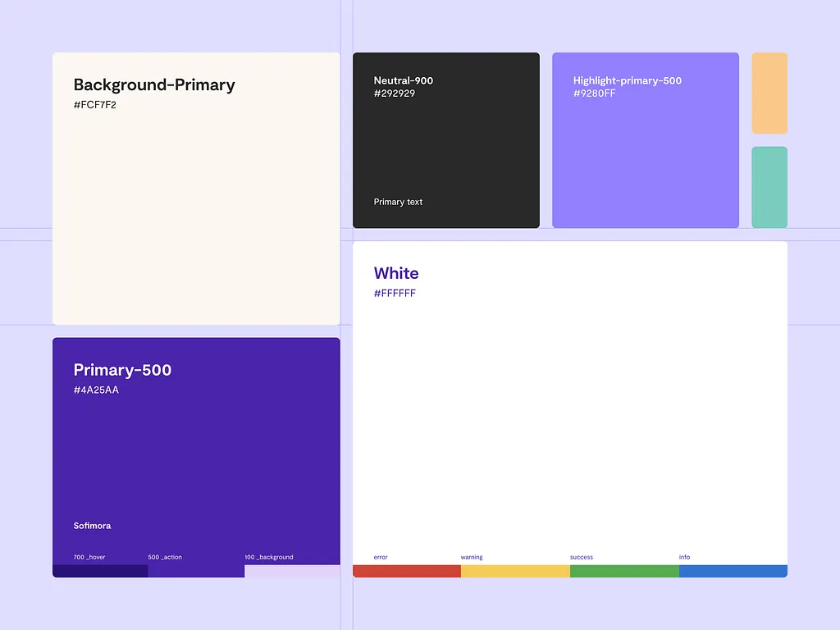Select the #292929 hex code

[x=395, y=94]
